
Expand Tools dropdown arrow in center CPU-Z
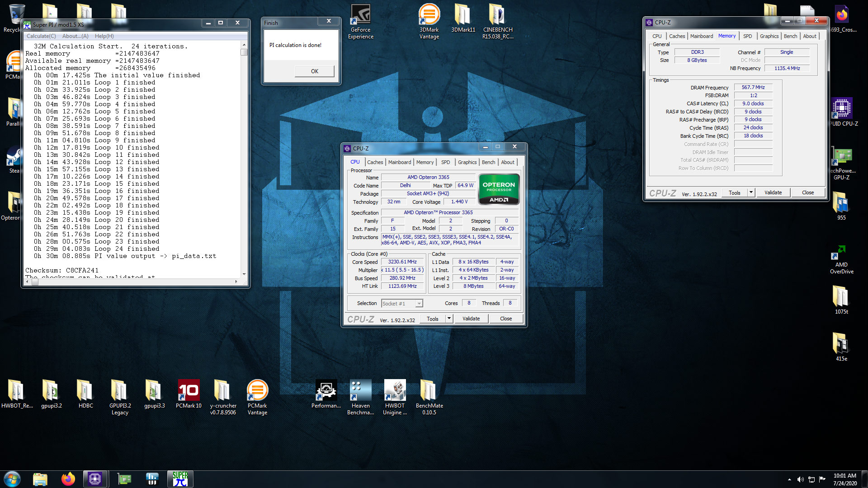pyautogui.click(x=449, y=319)
